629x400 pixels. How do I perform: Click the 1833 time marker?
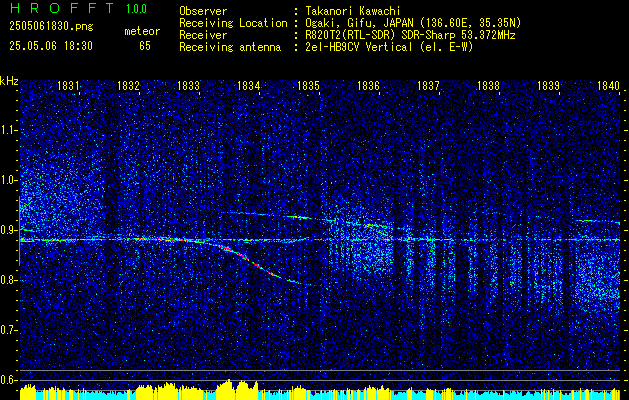tap(188, 85)
